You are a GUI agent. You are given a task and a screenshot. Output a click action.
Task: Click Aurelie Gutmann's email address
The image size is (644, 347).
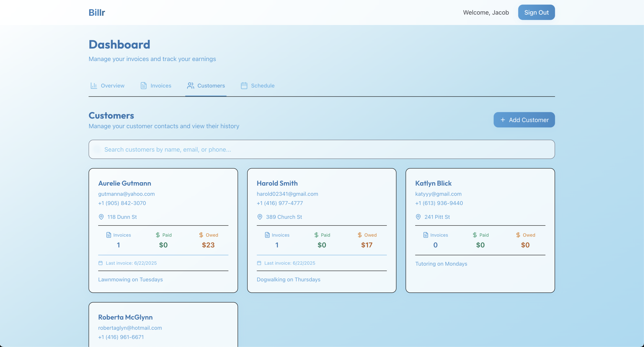tap(126, 194)
